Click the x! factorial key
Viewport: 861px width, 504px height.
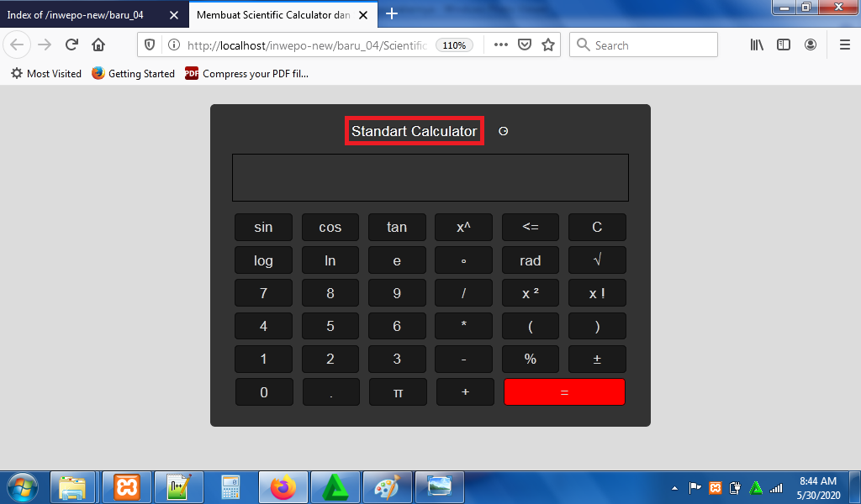click(x=598, y=293)
